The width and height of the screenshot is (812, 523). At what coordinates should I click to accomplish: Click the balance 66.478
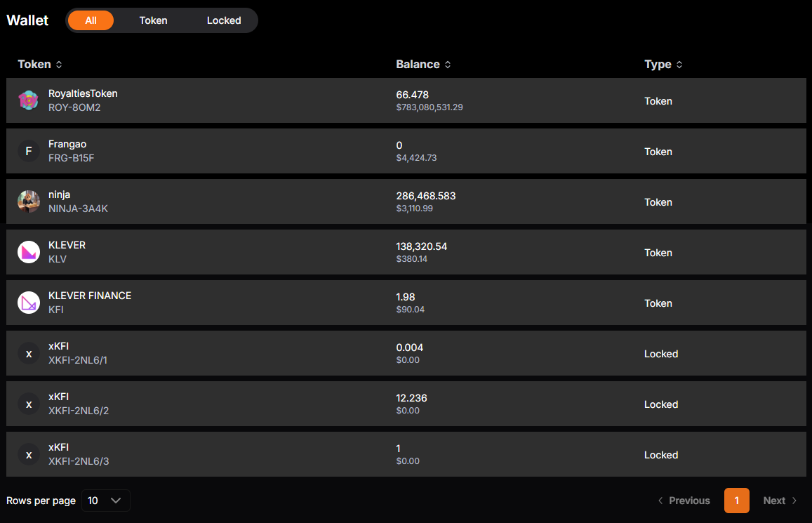412,95
